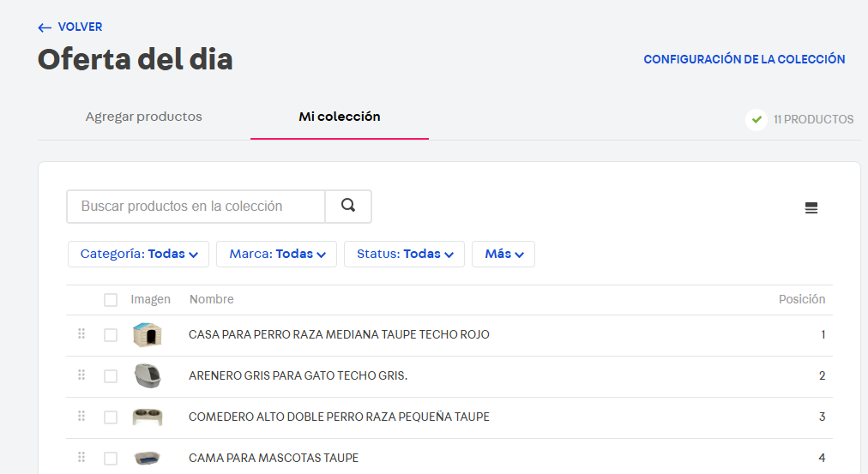
Task: Click drag handle for Cama para mascotas row
Action: click(x=81, y=457)
